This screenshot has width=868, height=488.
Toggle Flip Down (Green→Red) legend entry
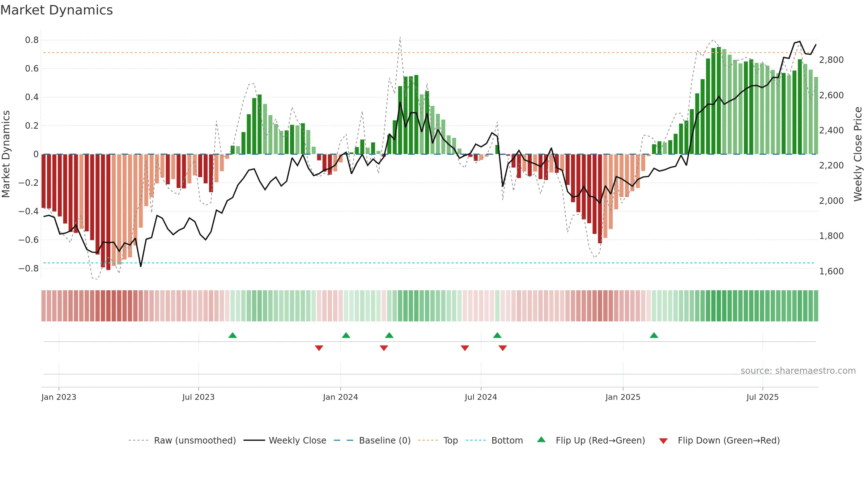pos(719,440)
